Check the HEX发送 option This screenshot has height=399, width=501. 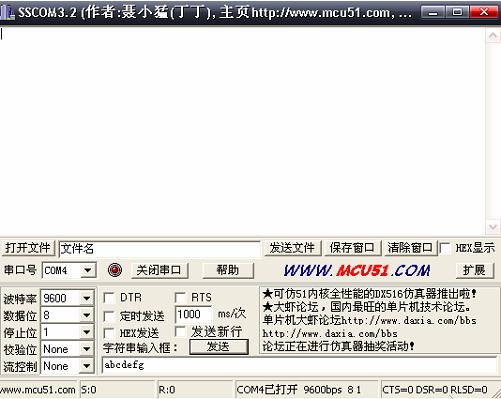[109, 333]
